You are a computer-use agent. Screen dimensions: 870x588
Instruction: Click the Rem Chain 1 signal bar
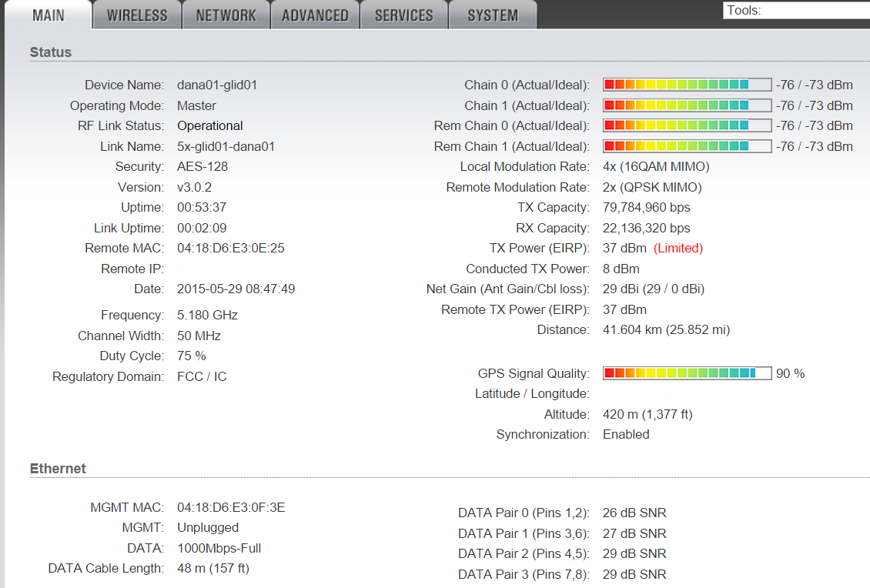coord(687,146)
